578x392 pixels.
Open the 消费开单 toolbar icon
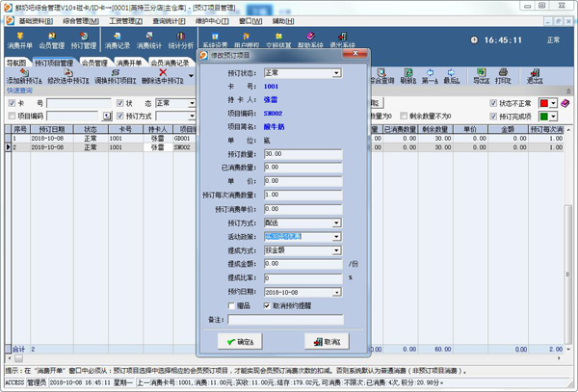(20, 39)
